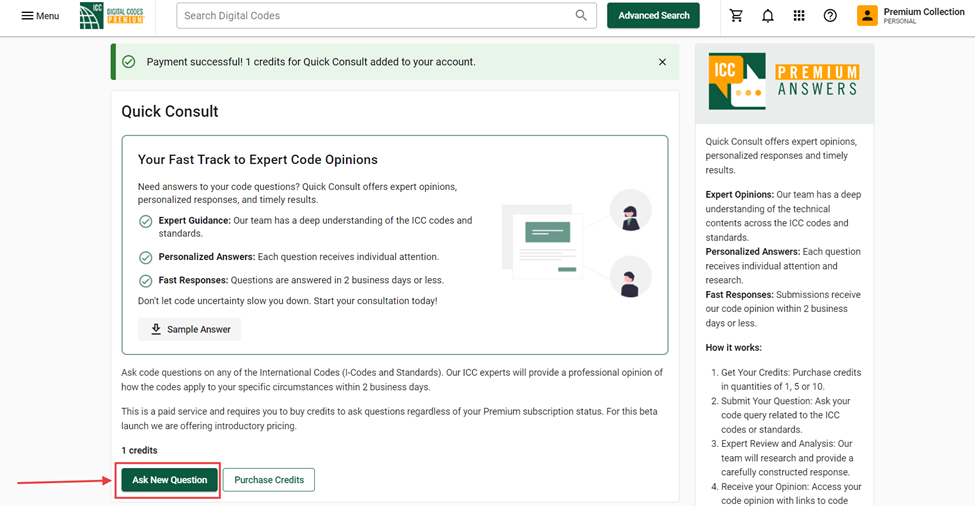975x506 pixels.
Task: Click the 'Receive your Opinion' step text
Action: tap(791, 494)
